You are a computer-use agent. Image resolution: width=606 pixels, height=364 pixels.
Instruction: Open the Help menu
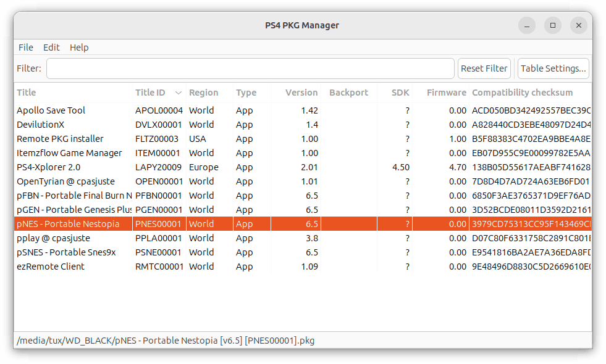[79, 48]
